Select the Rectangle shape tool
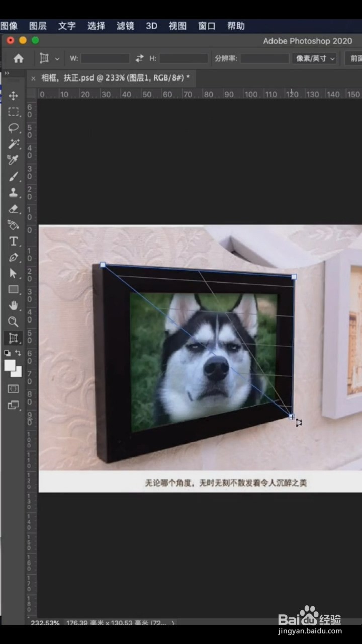The image size is (362, 644). (x=14, y=289)
